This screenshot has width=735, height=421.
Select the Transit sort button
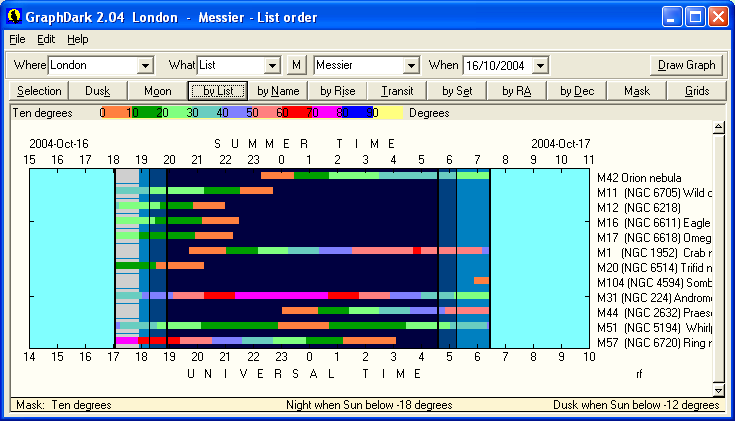pyautogui.click(x=398, y=91)
